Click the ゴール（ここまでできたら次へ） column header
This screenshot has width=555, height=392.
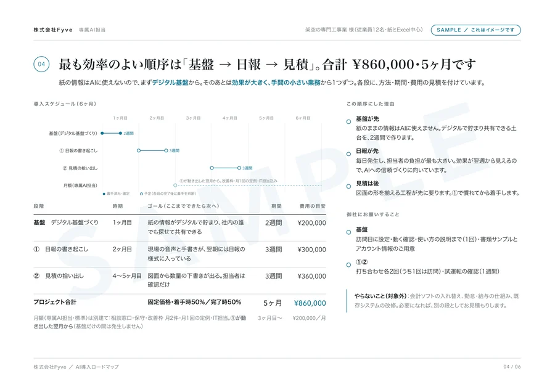183,206
